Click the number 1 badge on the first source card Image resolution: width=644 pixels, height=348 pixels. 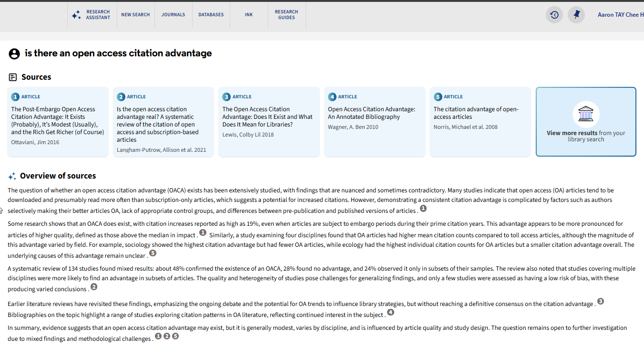coord(15,97)
